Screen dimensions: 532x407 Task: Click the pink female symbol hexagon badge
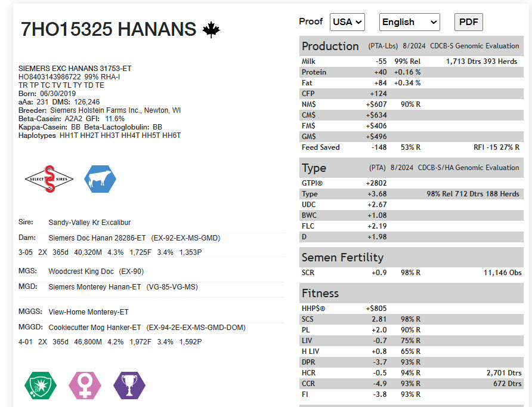[85, 386]
